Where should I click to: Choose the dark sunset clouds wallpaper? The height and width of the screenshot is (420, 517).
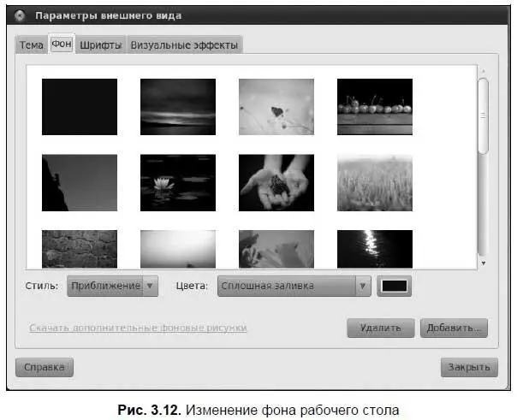[178, 107]
